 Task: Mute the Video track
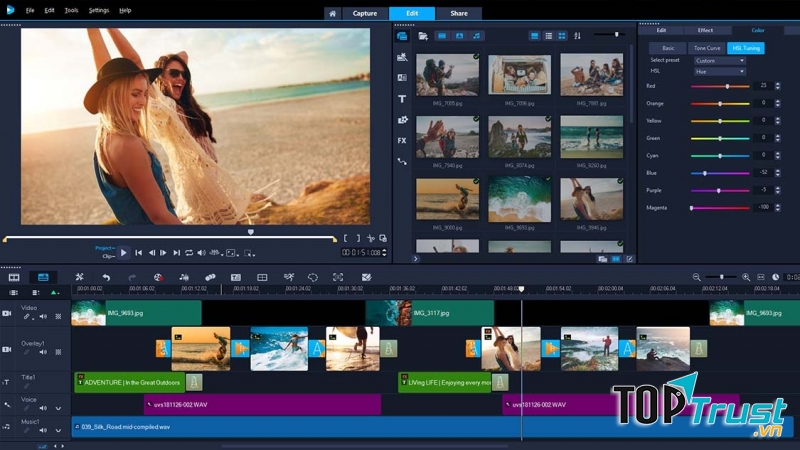click(x=43, y=317)
